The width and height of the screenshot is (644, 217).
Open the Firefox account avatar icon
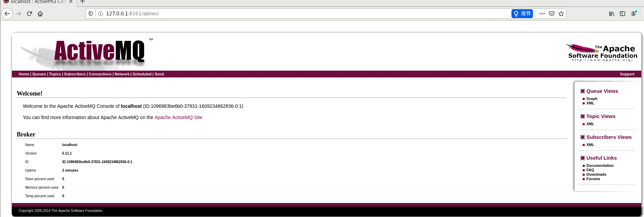(x=633, y=14)
